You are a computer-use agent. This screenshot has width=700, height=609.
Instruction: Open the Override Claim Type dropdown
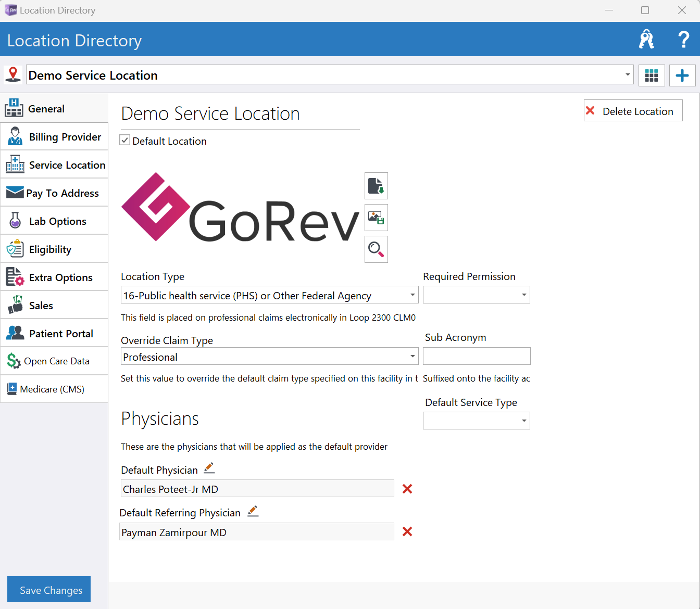pos(413,357)
